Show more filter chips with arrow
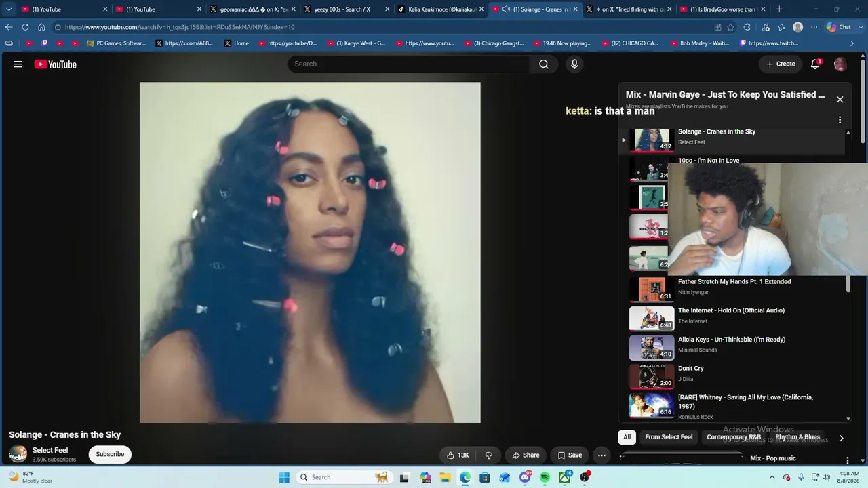 pos(841,438)
